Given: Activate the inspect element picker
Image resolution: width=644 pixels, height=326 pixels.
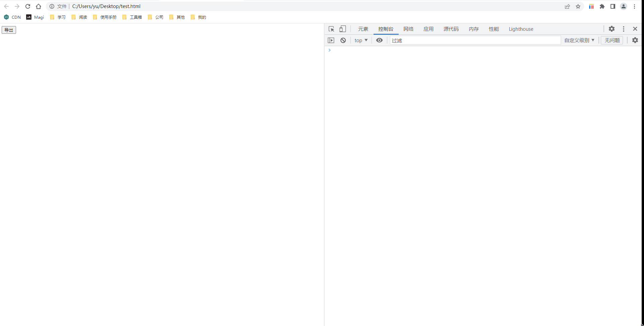Looking at the screenshot, I should (x=331, y=29).
